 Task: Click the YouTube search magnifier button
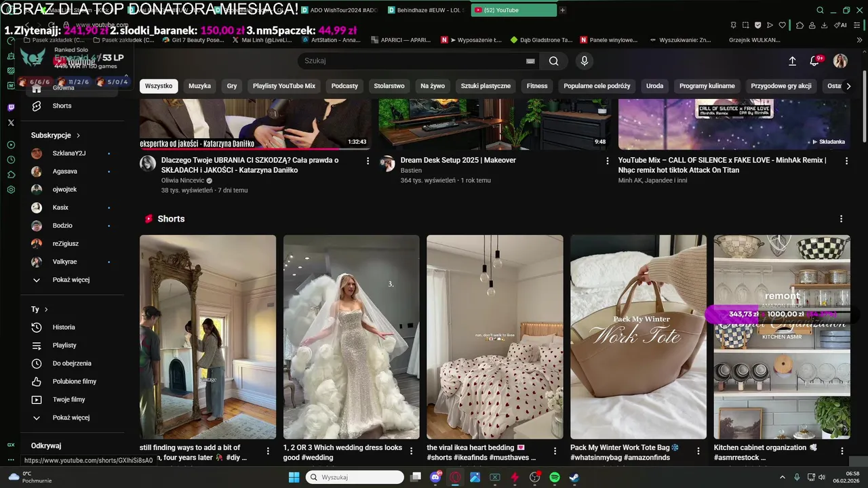(x=553, y=61)
